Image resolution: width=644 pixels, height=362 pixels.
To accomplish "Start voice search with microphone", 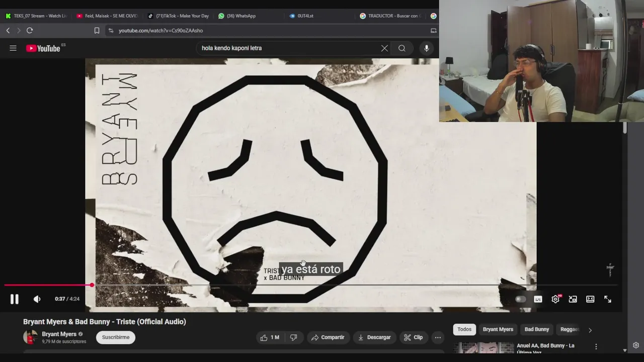I will (x=427, y=48).
